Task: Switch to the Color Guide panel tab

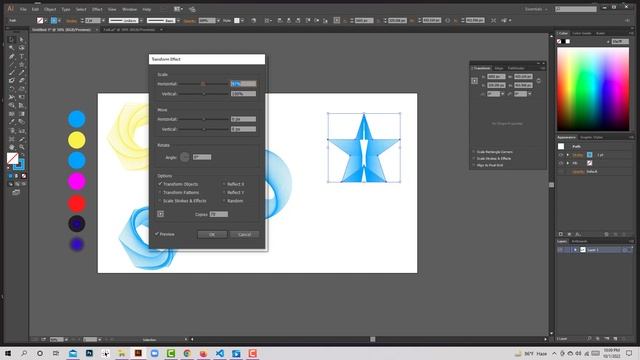Action: coord(582,33)
